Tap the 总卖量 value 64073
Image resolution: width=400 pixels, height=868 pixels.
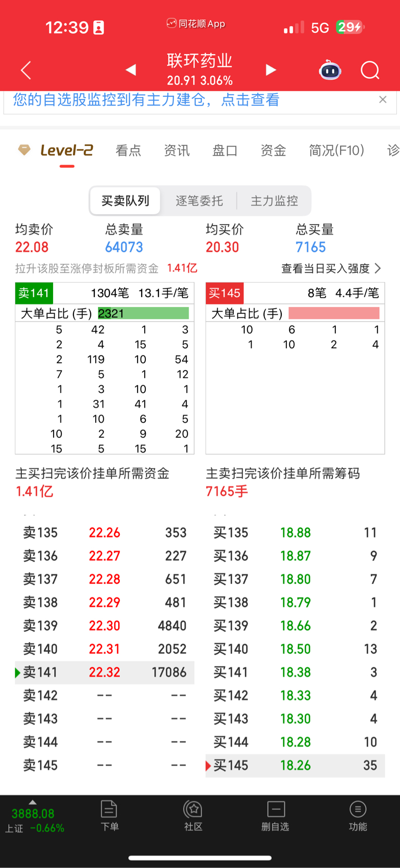(x=124, y=247)
